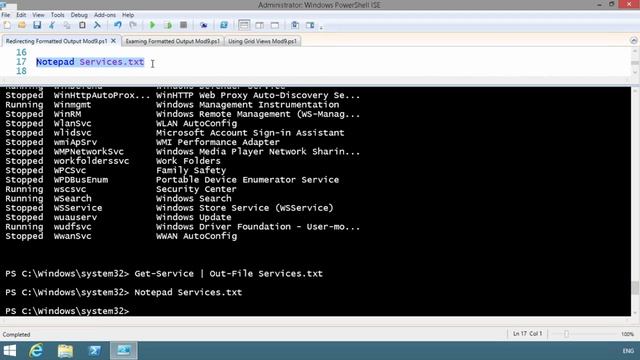Click the Get-Service | Out-File Services.txt command line
Screen dimensions: 640x360
pos(164,273)
